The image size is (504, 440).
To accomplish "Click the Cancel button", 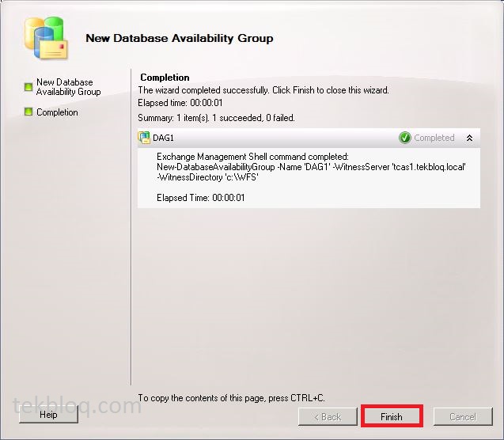I will pyautogui.click(x=463, y=416).
